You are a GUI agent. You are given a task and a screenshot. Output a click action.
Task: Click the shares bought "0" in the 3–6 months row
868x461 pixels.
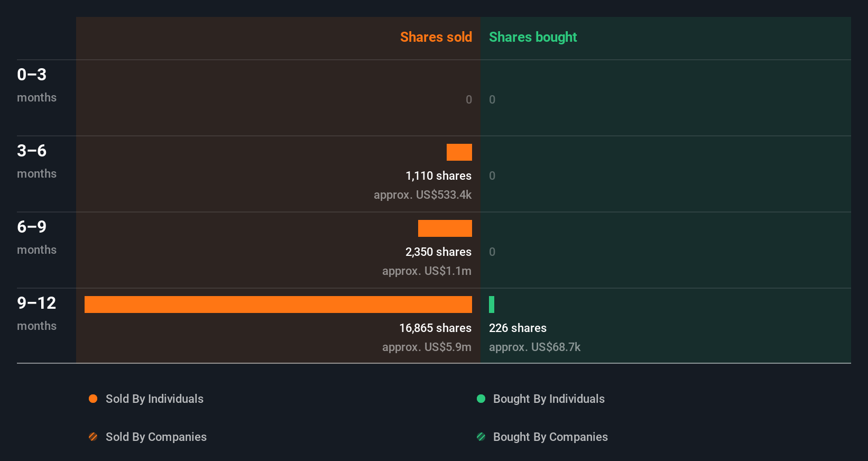(492, 176)
